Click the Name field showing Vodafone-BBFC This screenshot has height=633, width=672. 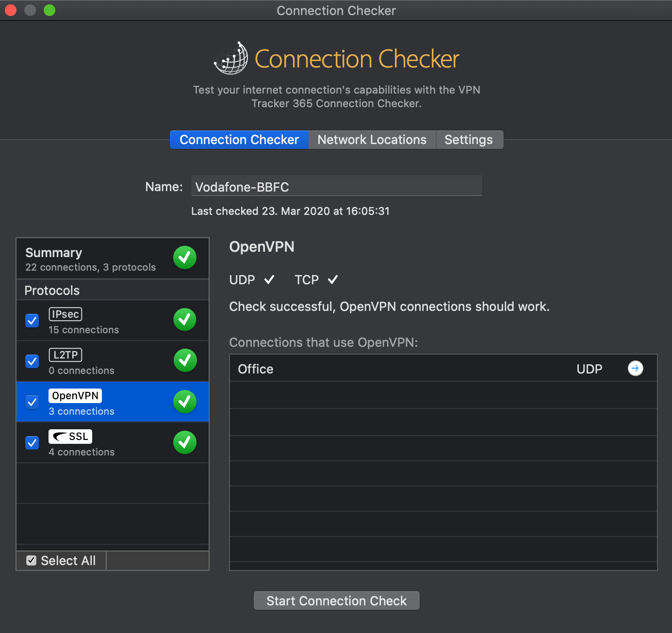(336, 186)
